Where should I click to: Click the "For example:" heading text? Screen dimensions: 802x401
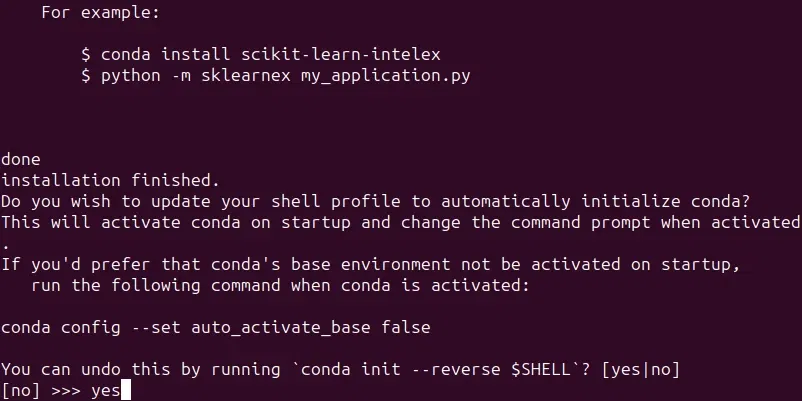[x=101, y=12]
